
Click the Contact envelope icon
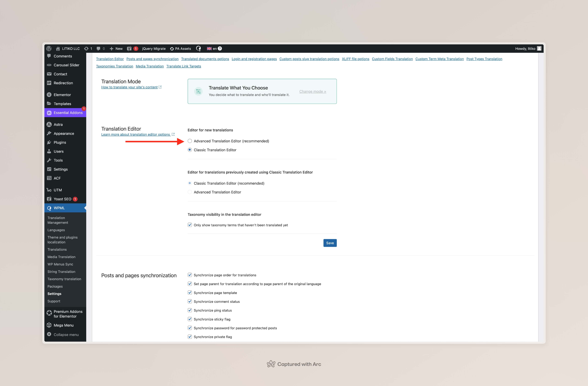click(49, 74)
